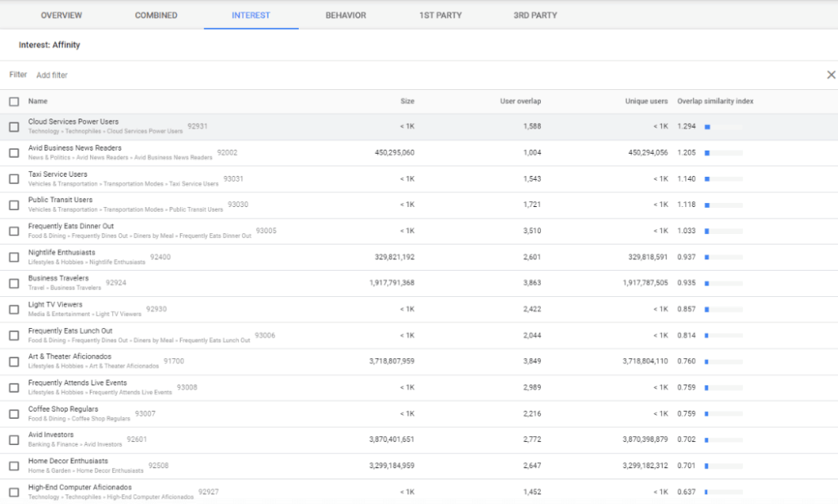
Task: Go to the Behavior tab
Action: pos(345,16)
